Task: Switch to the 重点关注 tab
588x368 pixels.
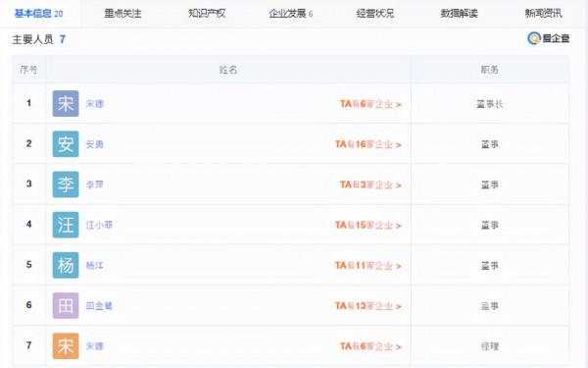Action: [122, 14]
